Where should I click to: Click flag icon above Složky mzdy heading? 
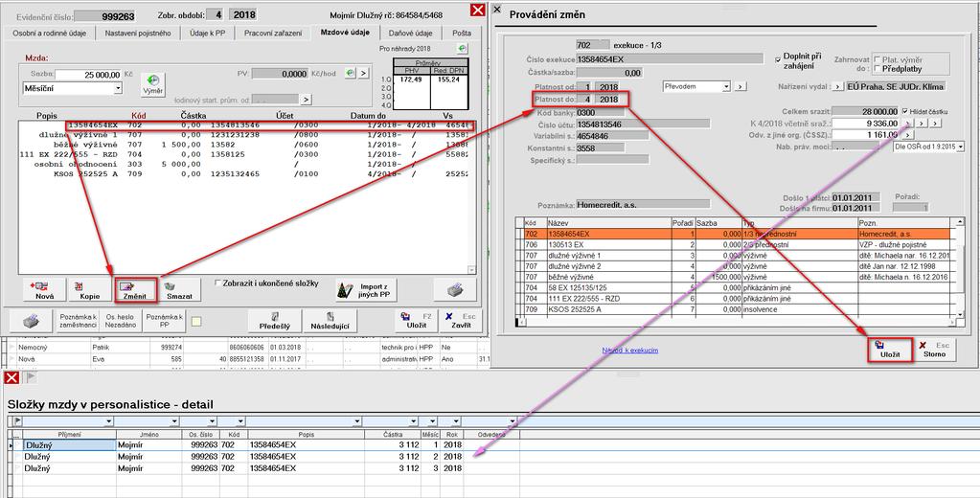[x=30, y=377]
